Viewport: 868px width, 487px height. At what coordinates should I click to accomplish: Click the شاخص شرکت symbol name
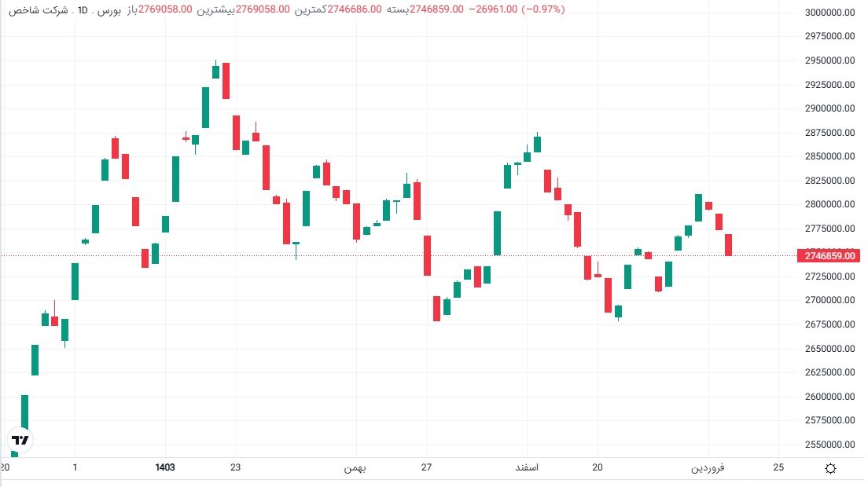click(x=36, y=9)
